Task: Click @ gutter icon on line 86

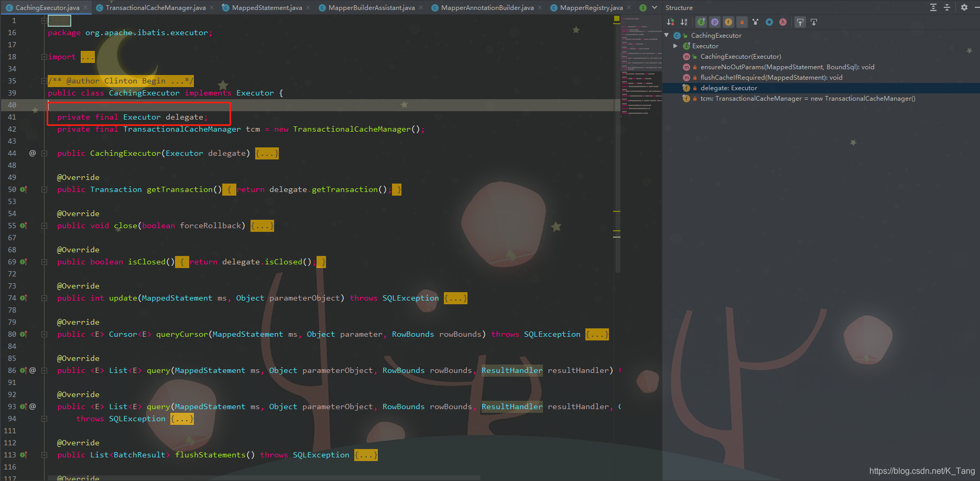Action: (32, 370)
